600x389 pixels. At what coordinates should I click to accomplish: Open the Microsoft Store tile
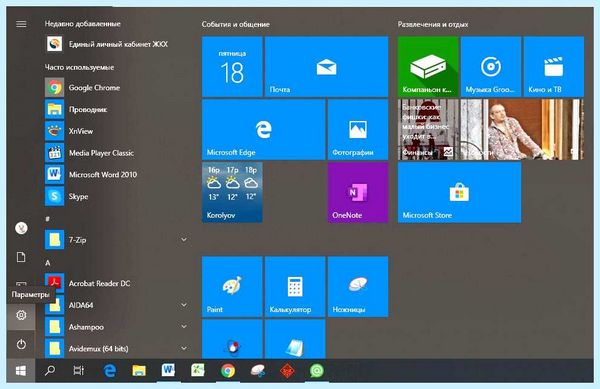tap(459, 192)
